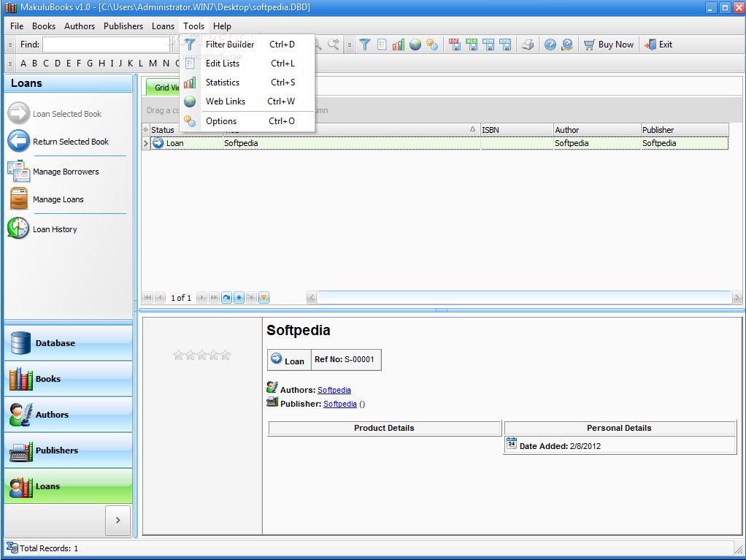Export to XML toolbar icon
Image resolution: width=746 pixels, height=560 pixels.
pos(505,45)
